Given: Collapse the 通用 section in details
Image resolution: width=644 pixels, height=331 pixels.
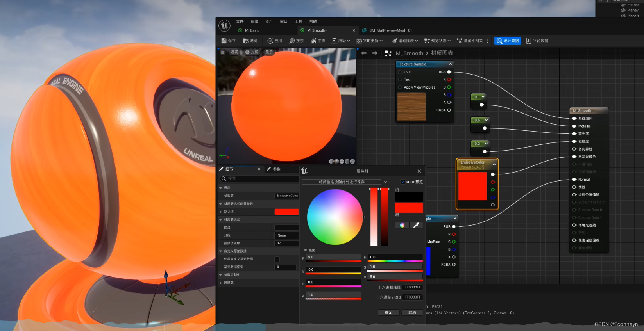Looking at the screenshot, I should pos(221,188).
